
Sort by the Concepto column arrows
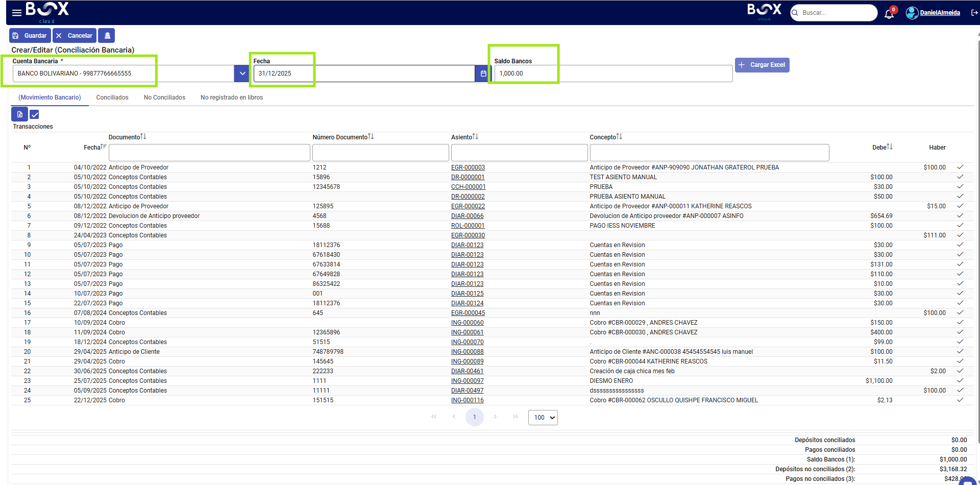coord(619,137)
